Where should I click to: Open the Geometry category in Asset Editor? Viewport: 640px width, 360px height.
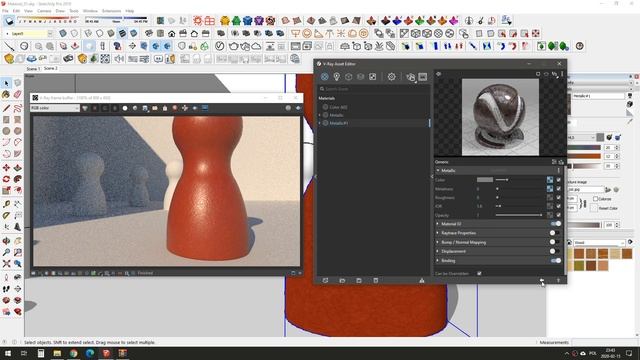tap(349, 77)
